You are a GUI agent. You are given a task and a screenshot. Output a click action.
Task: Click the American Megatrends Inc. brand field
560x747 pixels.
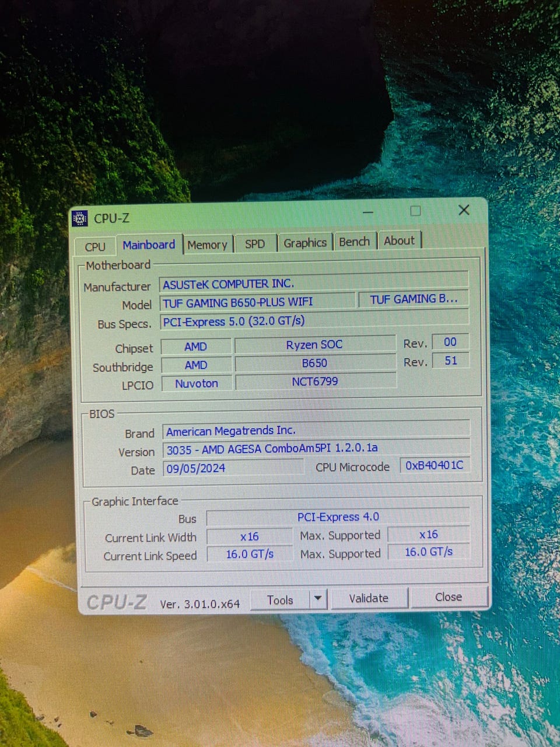point(316,430)
